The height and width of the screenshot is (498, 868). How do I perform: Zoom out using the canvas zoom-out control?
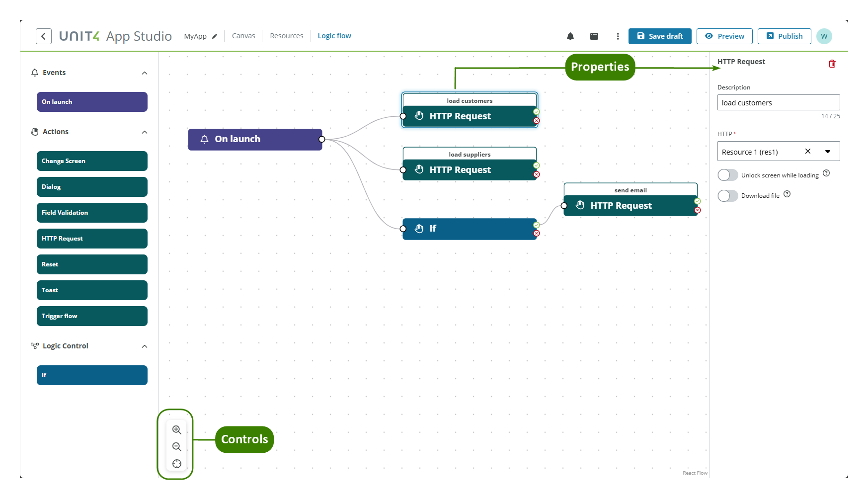click(176, 446)
